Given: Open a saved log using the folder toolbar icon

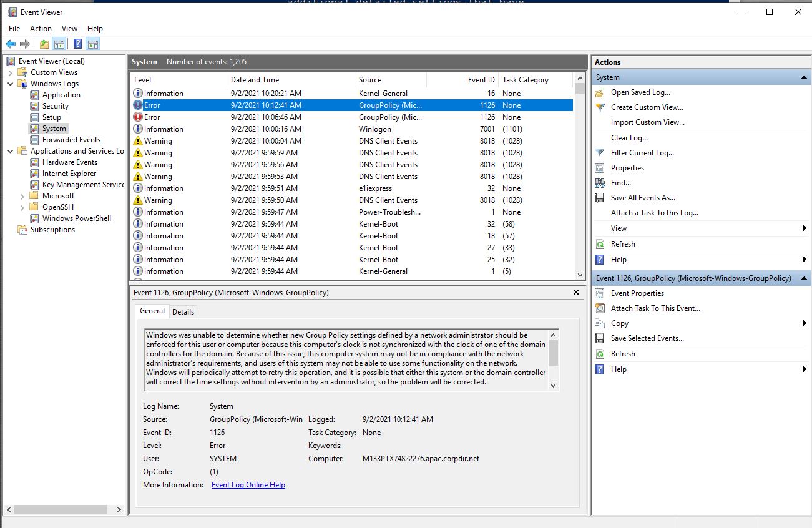Looking at the screenshot, I should [x=43, y=43].
